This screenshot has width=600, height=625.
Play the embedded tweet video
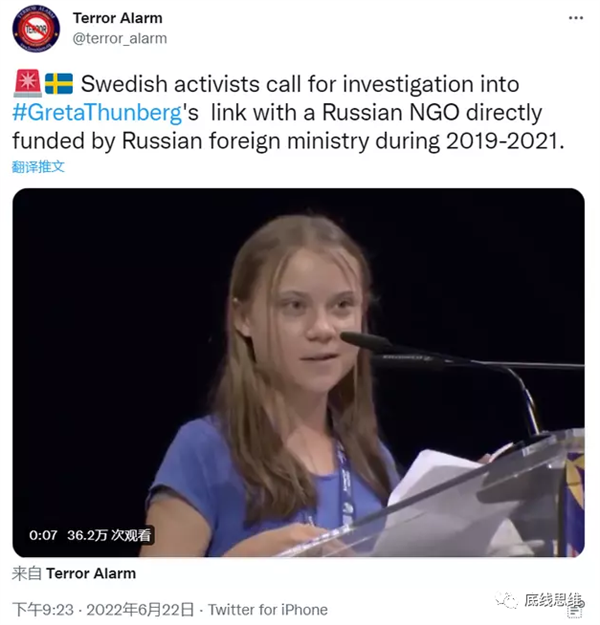click(x=299, y=372)
